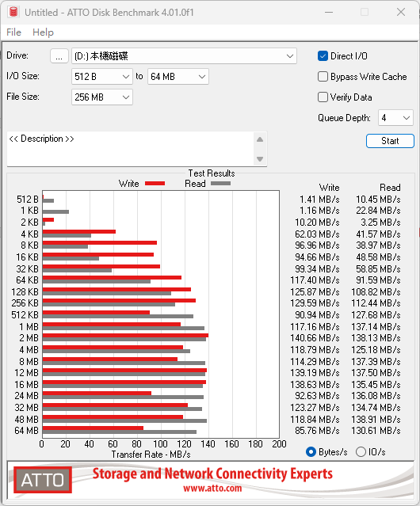
Task: Click the description scrollbar down arrow
Action: coord(260,159)
